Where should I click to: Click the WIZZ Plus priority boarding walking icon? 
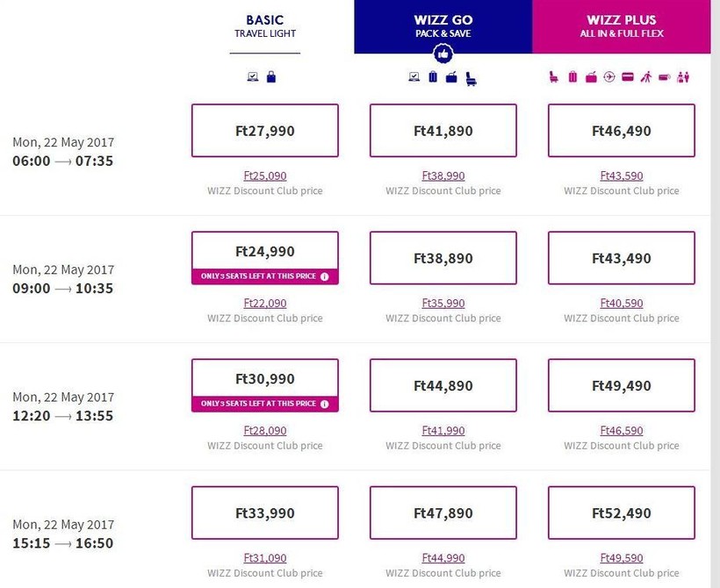[645, 77]
